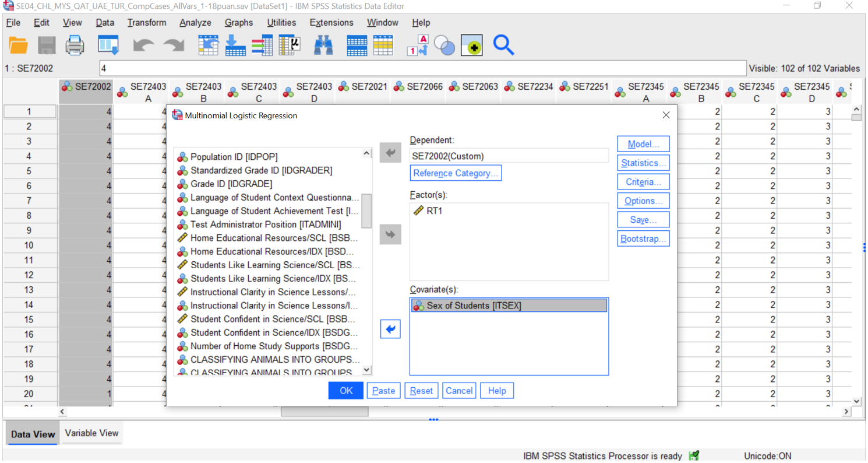
Task: Click the Criteria... button
Action: click(x=643, y=182)
